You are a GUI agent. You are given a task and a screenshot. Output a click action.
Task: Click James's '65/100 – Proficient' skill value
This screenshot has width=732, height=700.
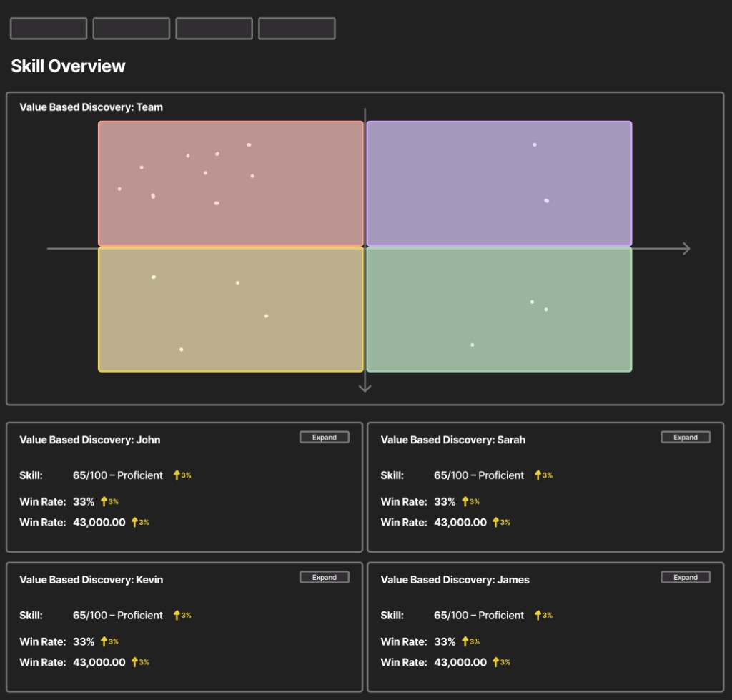tap(479, 616)
